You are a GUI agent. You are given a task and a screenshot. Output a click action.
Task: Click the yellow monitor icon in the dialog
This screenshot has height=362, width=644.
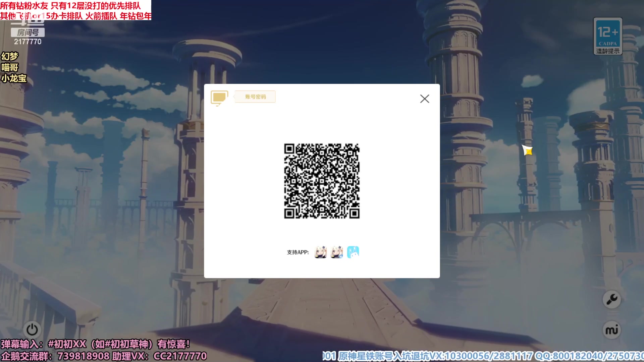(x=219, y=98)
